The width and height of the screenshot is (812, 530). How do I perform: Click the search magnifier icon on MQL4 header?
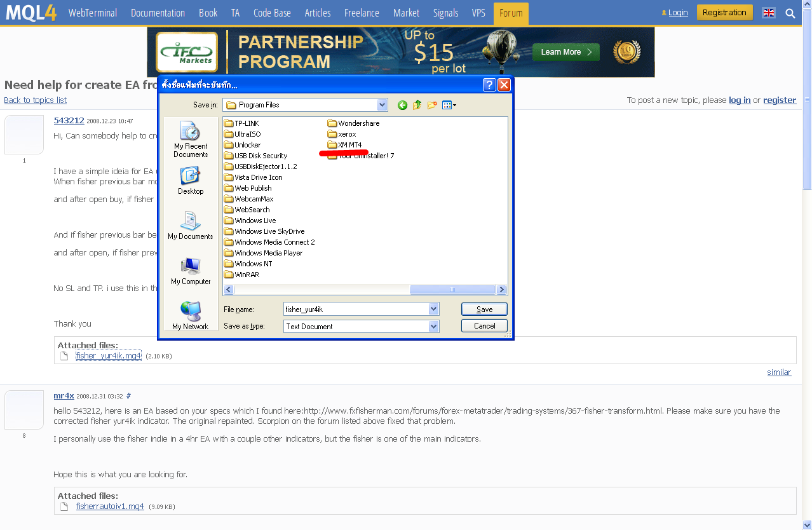tap(790, 13)
